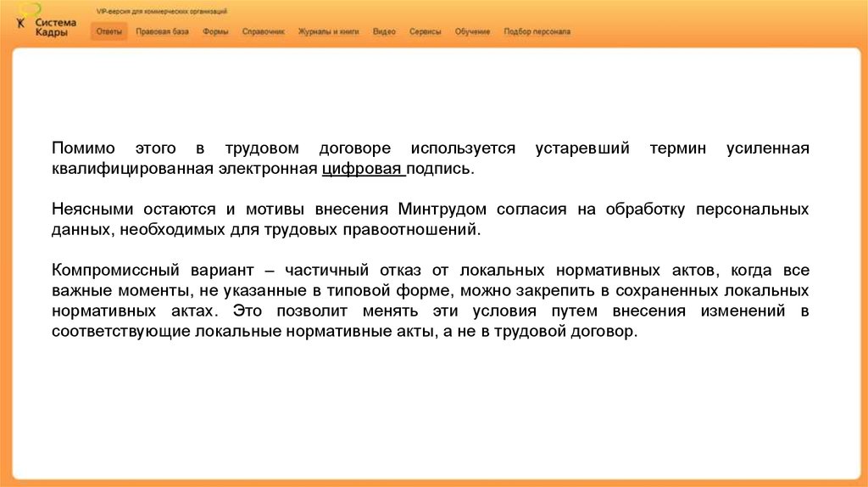Click the underlined word цифровая
Viewport: 868px width, 487px height.
(362, 169)
